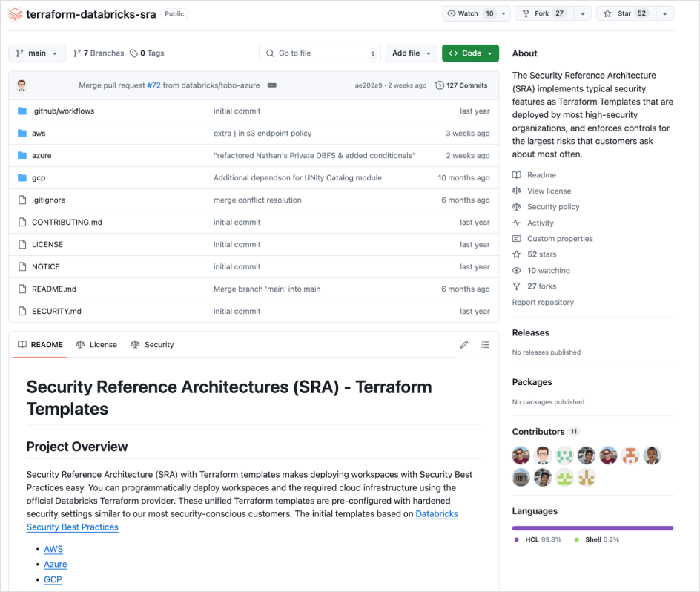Screen dimensions: 700x592
Task: Click the commit details ellipsis icon
Action: (272, 85)
